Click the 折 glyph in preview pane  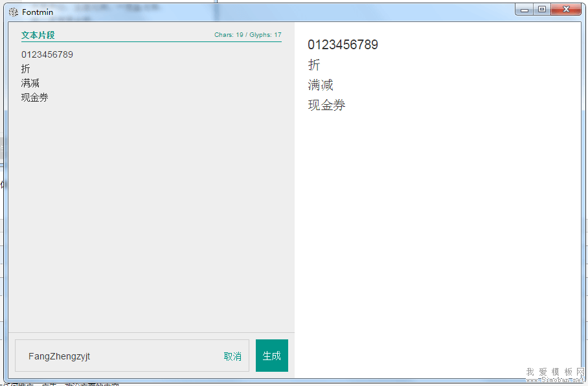pos(314,65)
